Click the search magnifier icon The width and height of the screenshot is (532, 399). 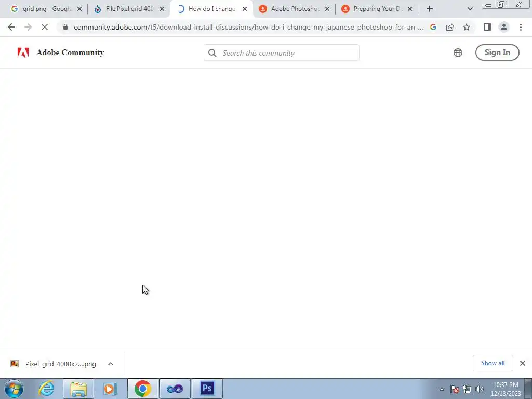212,53
